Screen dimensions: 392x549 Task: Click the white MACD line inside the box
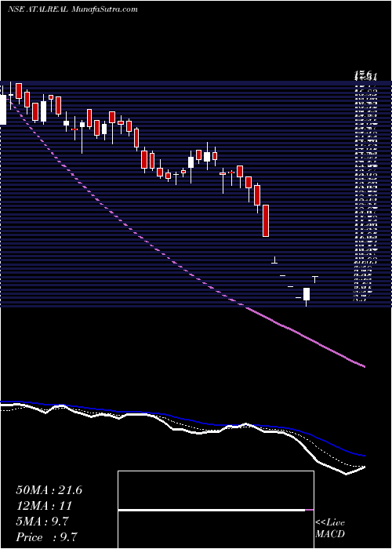pyautogui.click(x=212, y=511)
